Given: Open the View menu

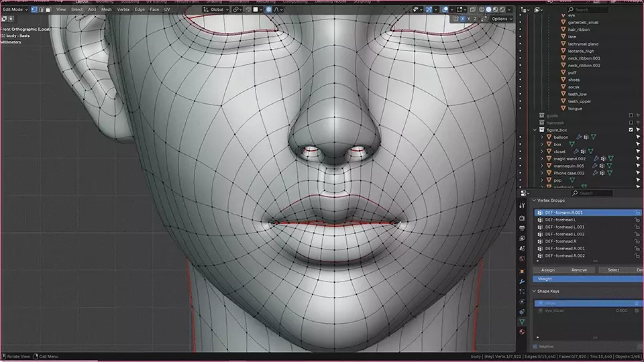Looking at the screenshot, I should pyautogui.click(x=61, y=9).
